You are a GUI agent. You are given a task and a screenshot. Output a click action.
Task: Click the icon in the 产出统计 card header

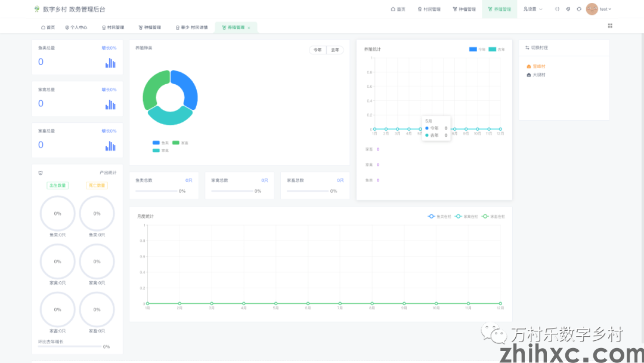click(x=41, y=173)
